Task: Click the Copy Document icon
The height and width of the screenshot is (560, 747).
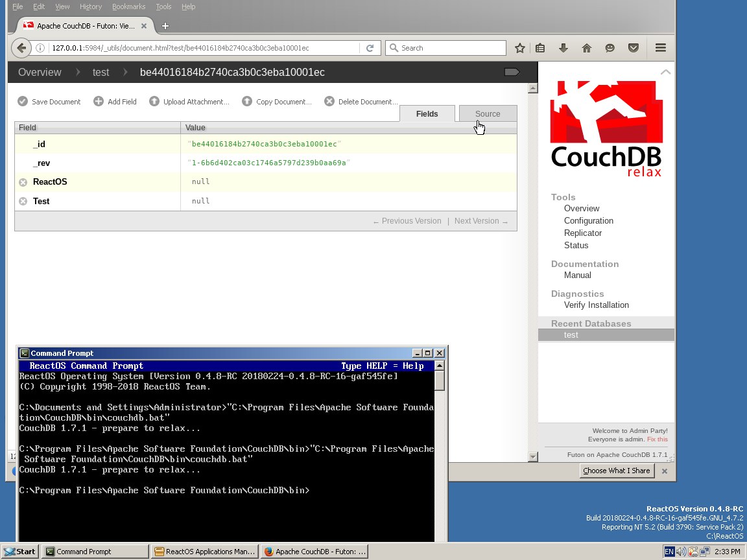Action: 247,101
